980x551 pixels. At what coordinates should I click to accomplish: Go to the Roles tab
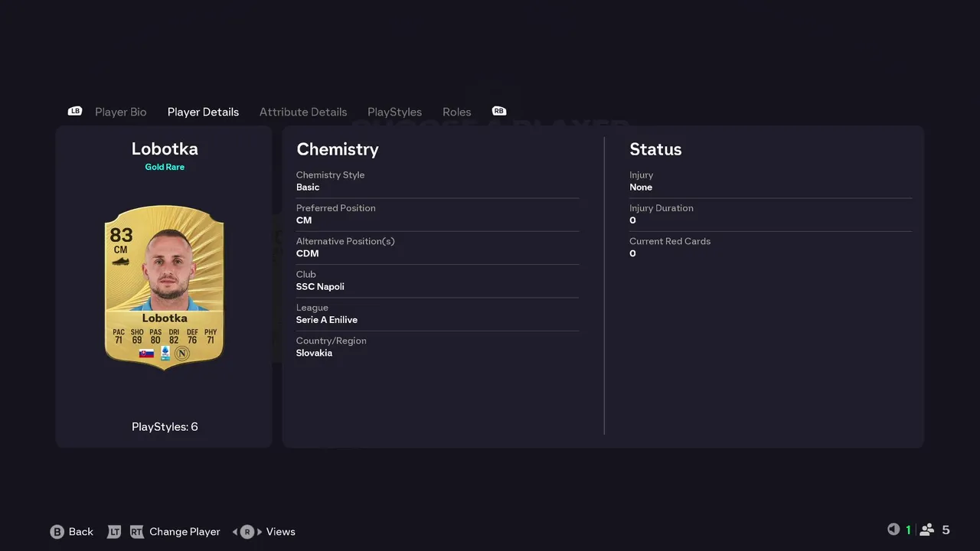click(x=457, y=112)
